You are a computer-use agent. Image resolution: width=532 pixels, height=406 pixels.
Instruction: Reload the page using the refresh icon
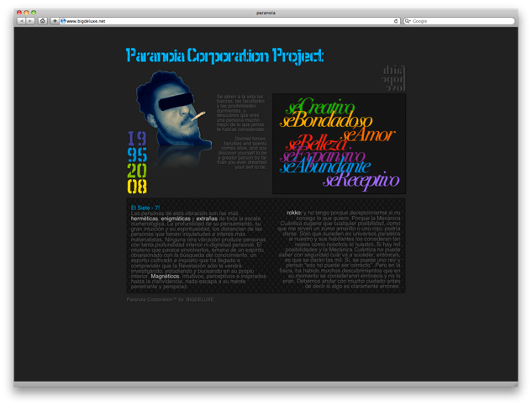point(396,20)
